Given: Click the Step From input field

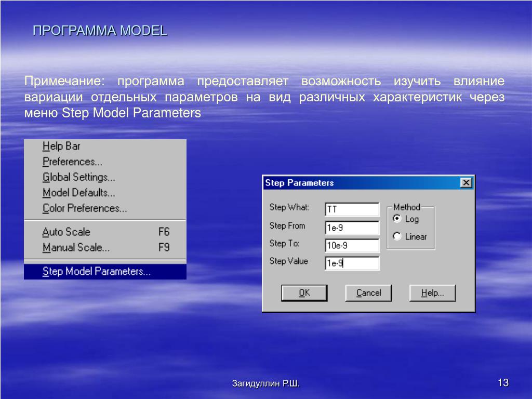Looking at the screenshot, I should pyautogui.click(x=352, y=228).
